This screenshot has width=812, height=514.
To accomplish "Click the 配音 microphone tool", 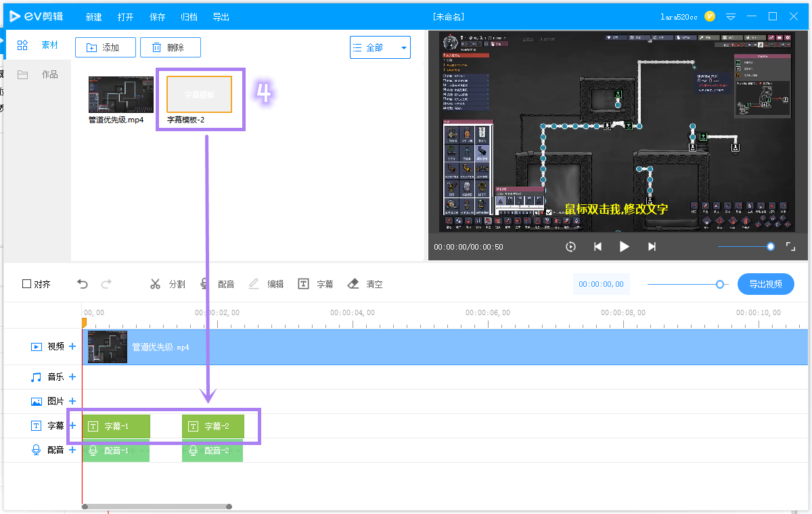I will (217, 284).
